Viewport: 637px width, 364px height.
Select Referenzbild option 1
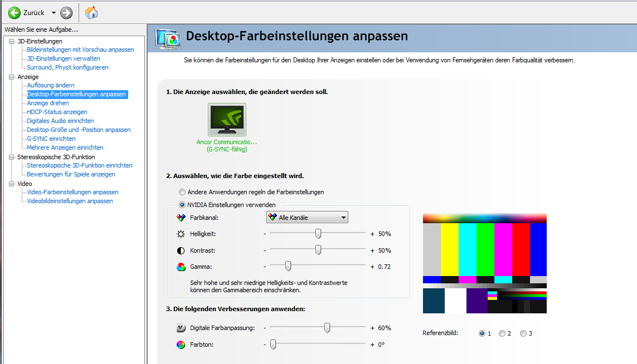tap(482, 333)
